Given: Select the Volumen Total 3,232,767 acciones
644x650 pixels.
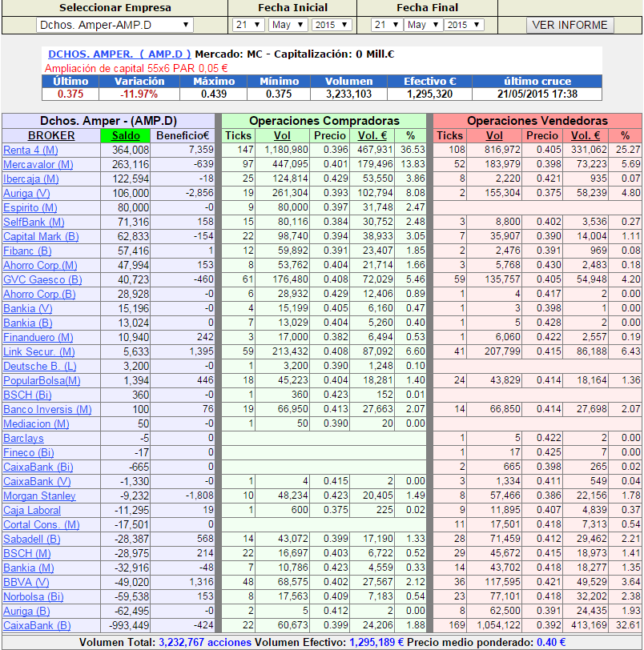Looking at the screenshot, I should coord(205,643).
